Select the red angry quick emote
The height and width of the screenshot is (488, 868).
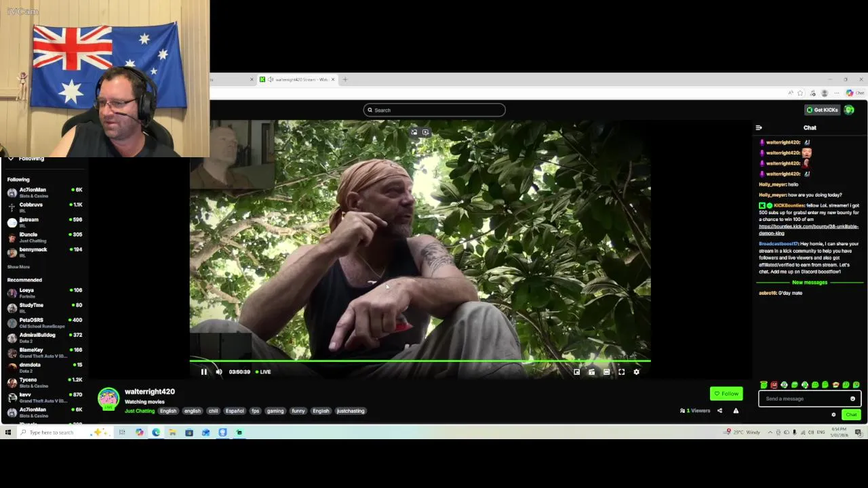pos(774,385)
